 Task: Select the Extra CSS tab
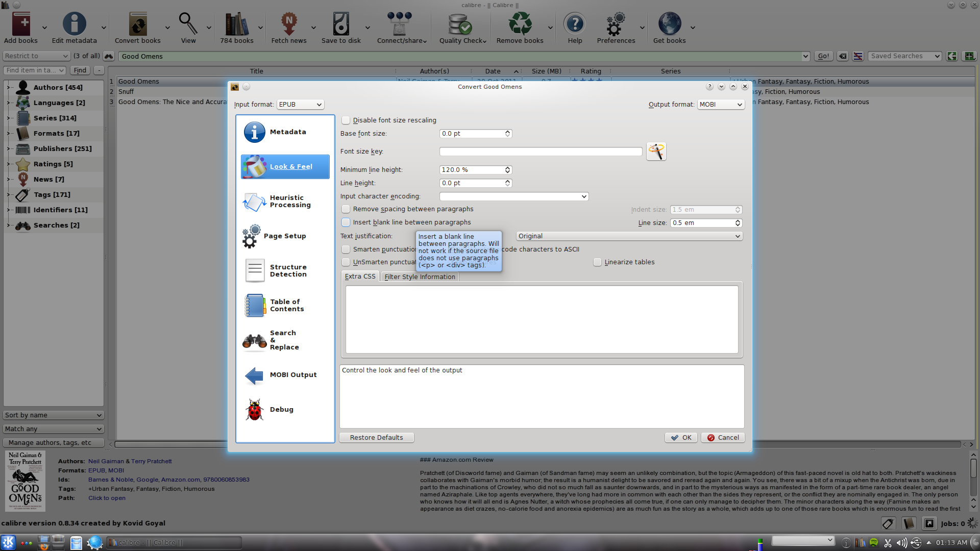[x=360, y=277]
